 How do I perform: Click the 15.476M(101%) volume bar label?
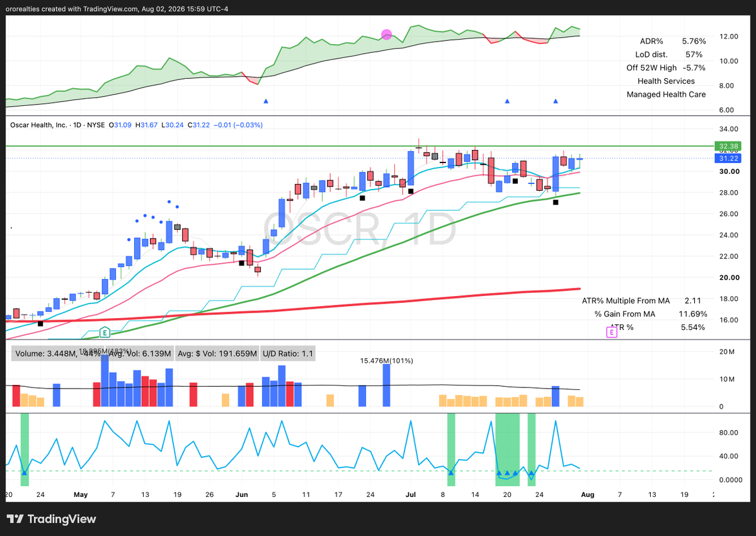pyautogui.click(x=387, y=360)
